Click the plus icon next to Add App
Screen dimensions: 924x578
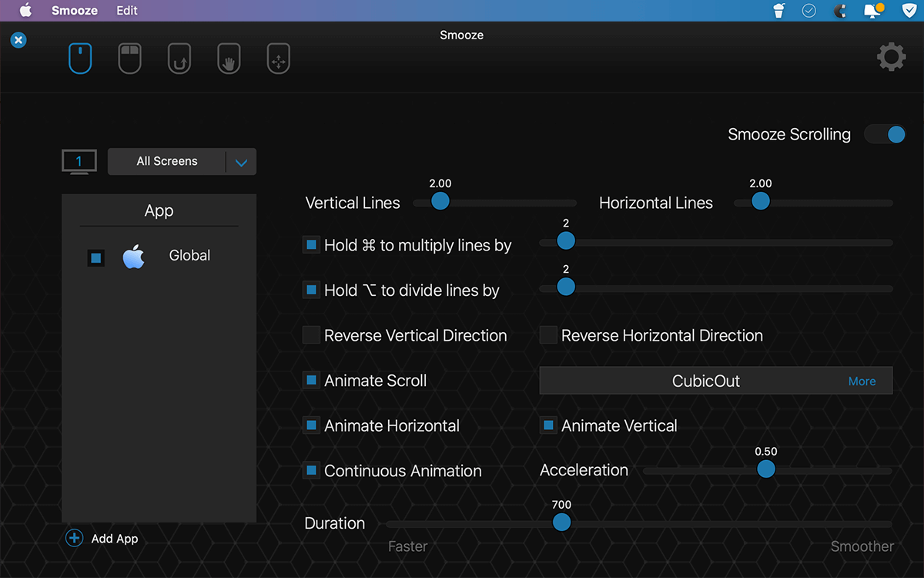74,538
